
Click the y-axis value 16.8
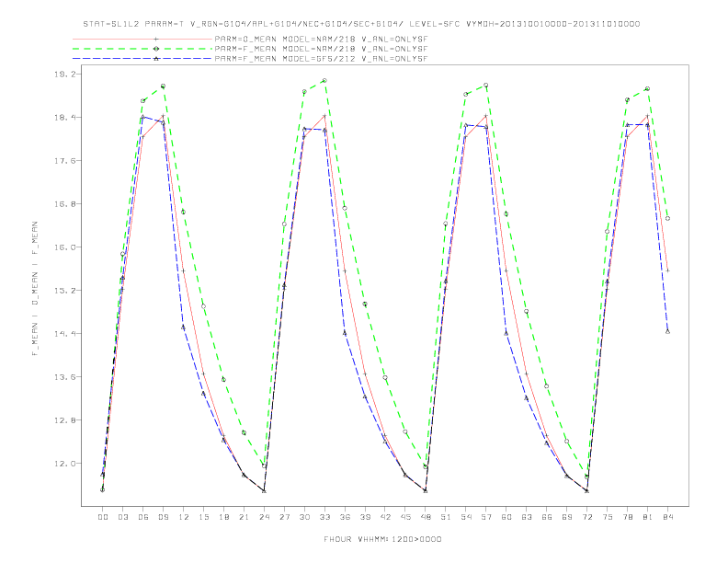click(x=65, y=204)
